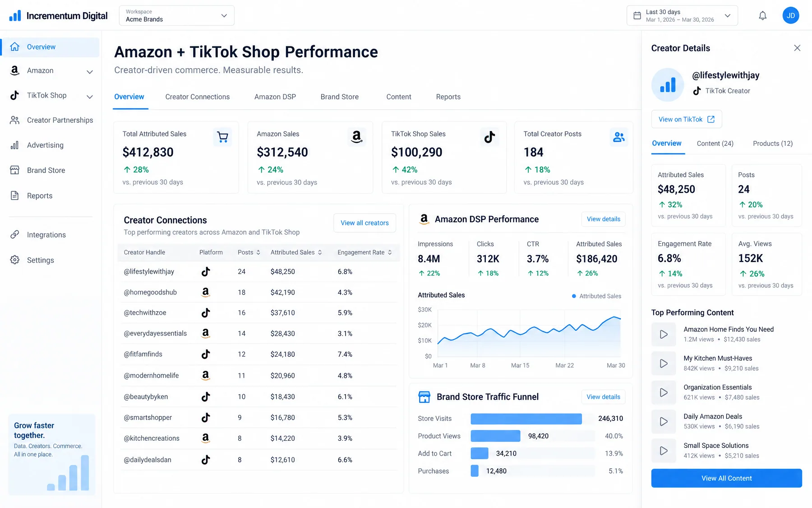
Task: Click the Amazon icon on Amazon Sales card
Action: point(356,137)
